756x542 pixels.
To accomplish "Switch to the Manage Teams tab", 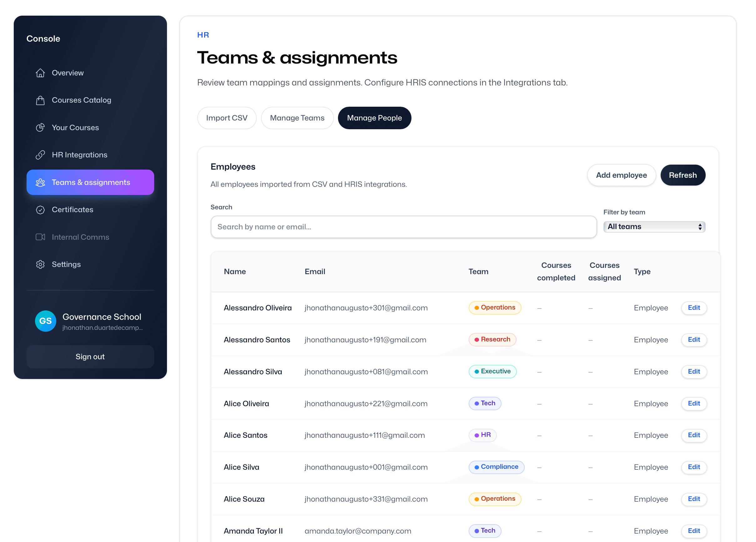I will click(x=297, y=118).
